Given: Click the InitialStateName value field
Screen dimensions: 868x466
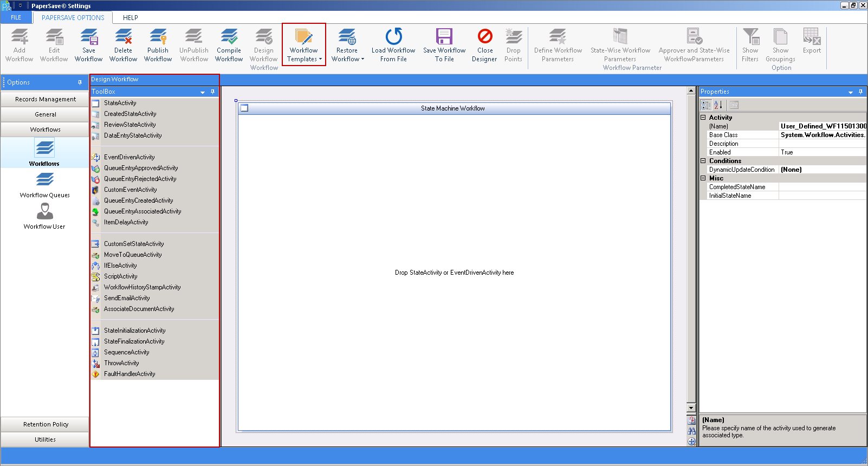Looking at the screenshot, I should point(822,196).
